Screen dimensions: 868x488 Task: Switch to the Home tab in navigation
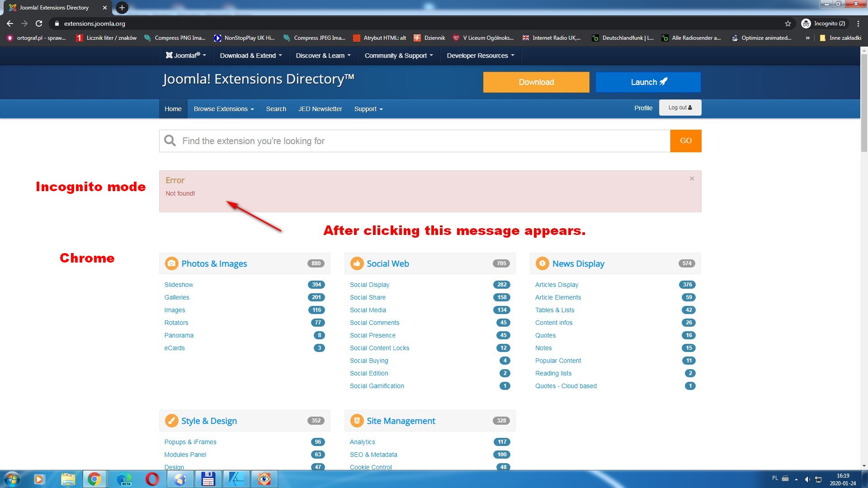click(x=173, y=108)
